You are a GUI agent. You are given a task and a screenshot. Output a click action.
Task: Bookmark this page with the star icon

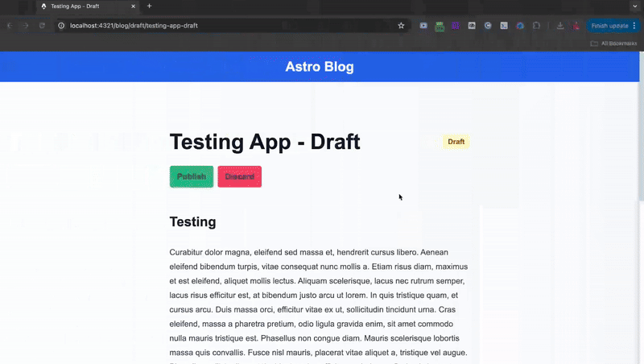401,26
